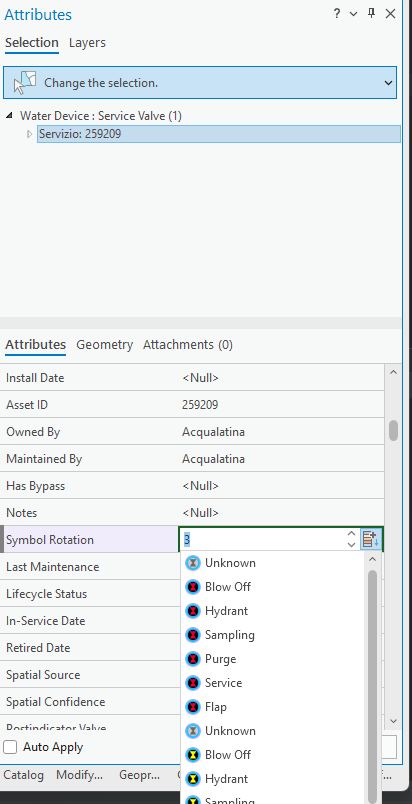Click the Owned By value Acqualatina

pos(213,432)
